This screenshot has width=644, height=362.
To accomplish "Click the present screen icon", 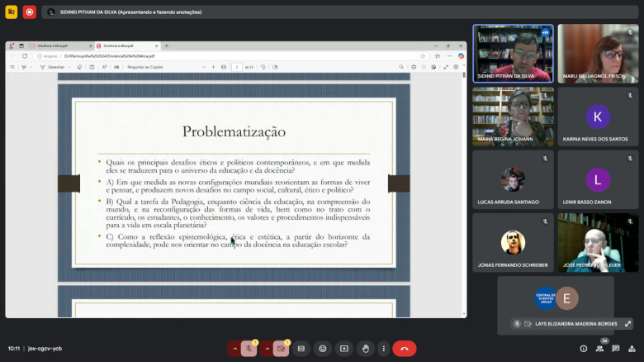I will click(344, 349).
